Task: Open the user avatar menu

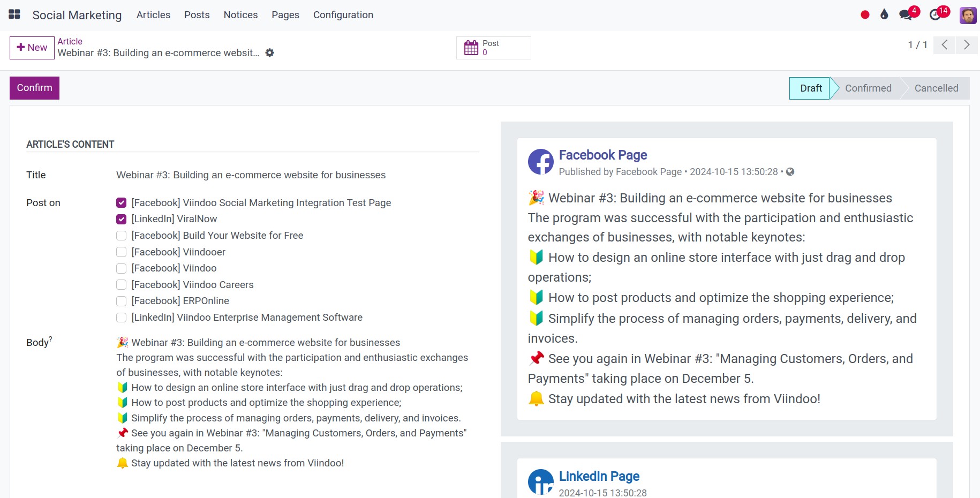Action: click(x=968, y=15)
